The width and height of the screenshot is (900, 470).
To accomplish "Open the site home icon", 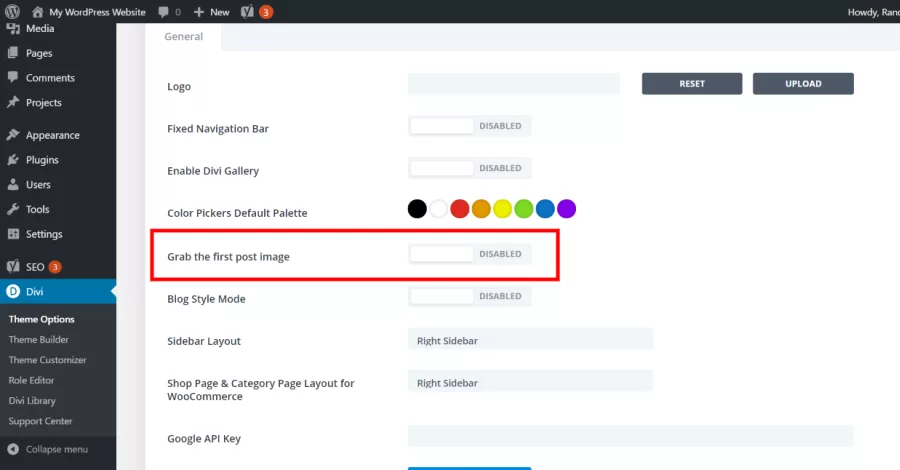I will pyautogui.click(x=37, y=12).
